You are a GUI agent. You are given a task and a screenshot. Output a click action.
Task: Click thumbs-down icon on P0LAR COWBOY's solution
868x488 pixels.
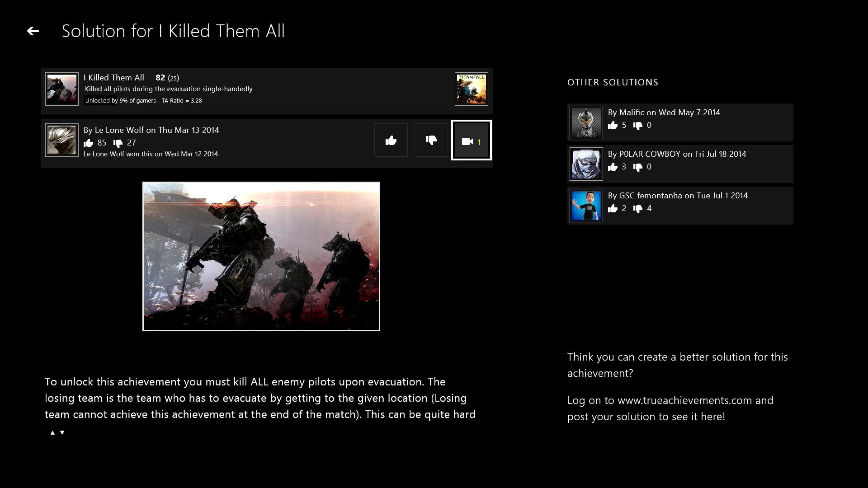tap(638, 167)
